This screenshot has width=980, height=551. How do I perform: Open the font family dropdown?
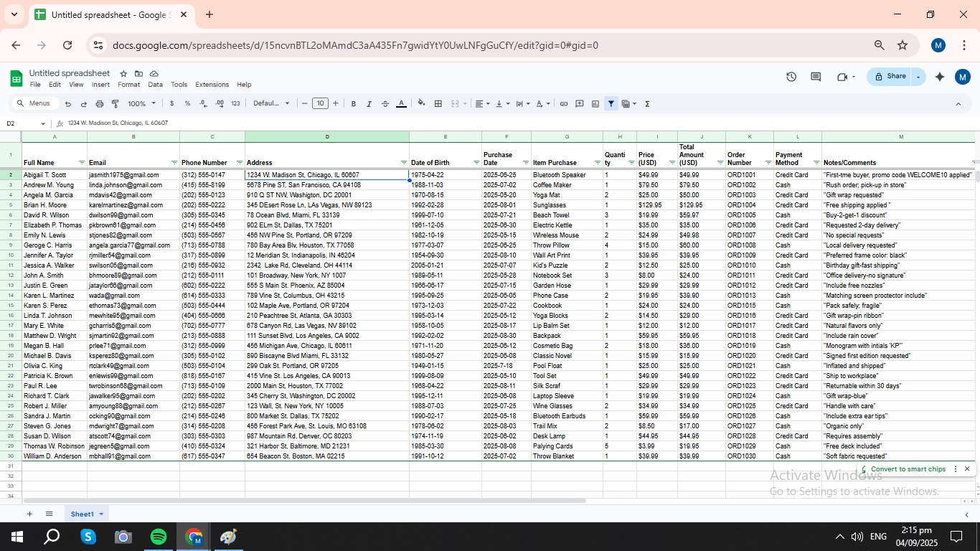(271, 104)
